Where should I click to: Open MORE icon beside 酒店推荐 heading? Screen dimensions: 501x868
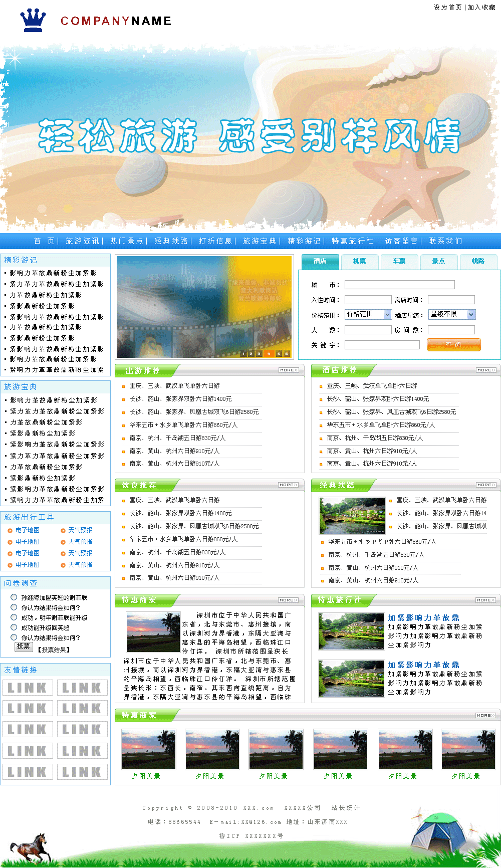click(x=486, y=370)
